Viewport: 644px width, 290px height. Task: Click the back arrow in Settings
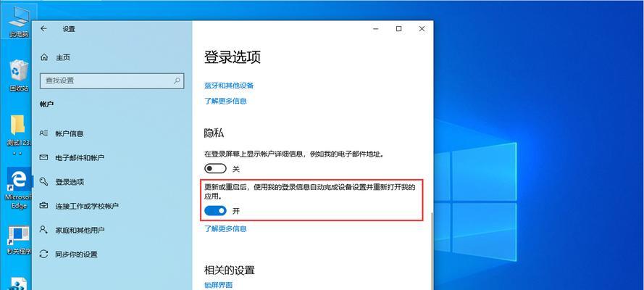(x=43, y=29)
